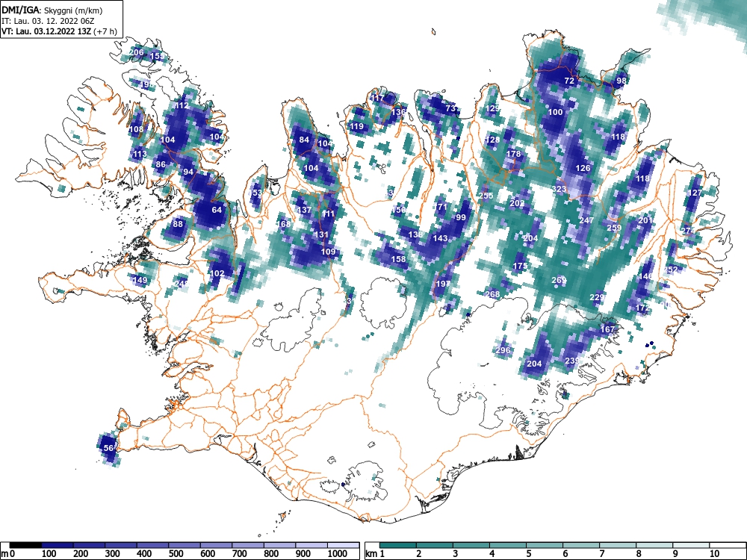The image size is (747, 560).
Task: Click the value 206 in the far northwest
Action: pyautogui.click(x=136, y=52)
